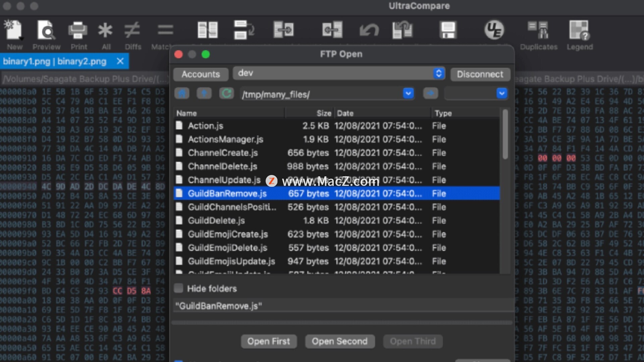Go up one directory in FTP dialog
Viewport: 644px width, 362px height.
[204, 94]
